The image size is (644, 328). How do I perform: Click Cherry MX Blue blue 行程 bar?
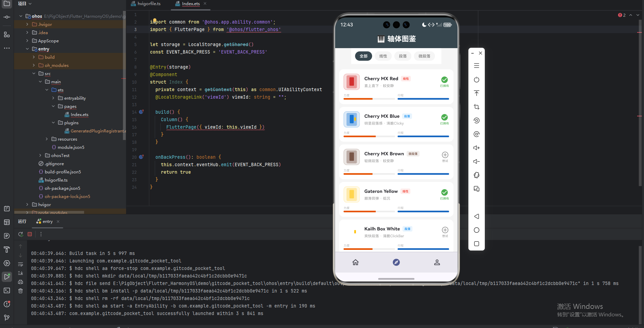(x=423, y=136)
